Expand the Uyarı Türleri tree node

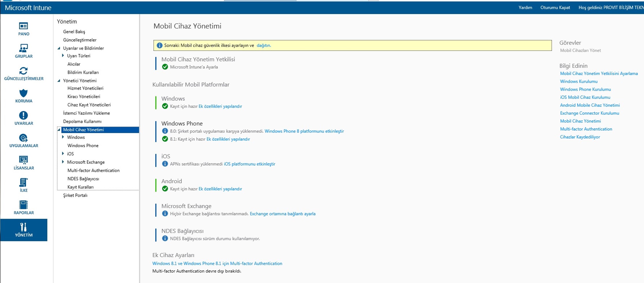[63, 55]
